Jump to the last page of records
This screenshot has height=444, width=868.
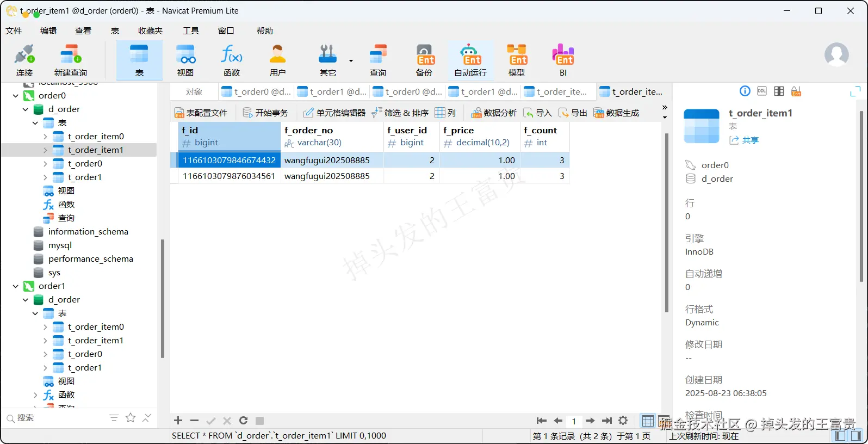(x=607, y=421)
